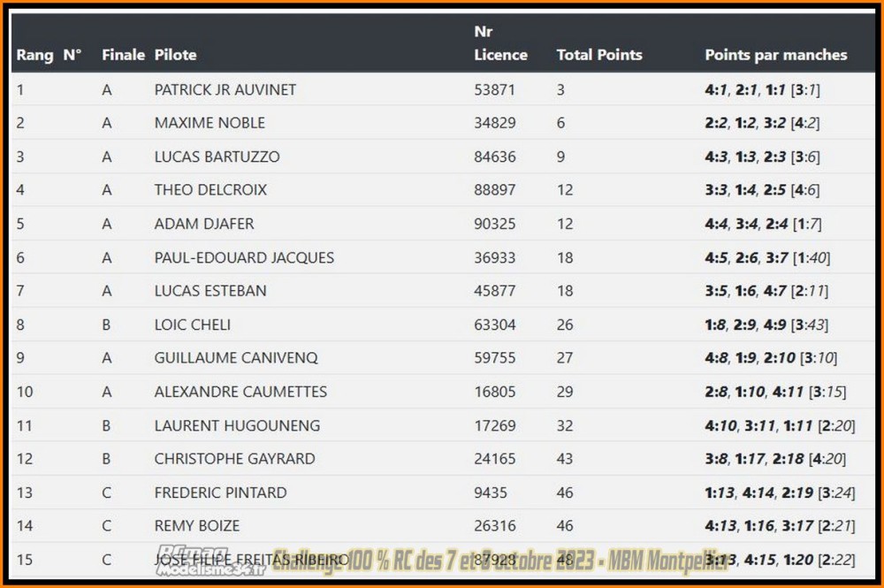Click the Points par manches header
Screen dimensions: 884x588
point(776,55)
